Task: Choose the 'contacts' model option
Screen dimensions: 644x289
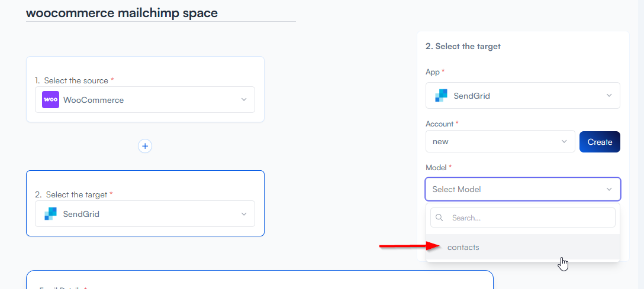Action: (463, 247)
